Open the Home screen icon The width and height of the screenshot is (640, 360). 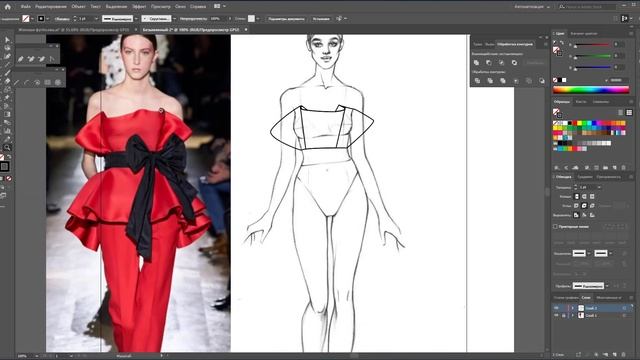(7, 7)
